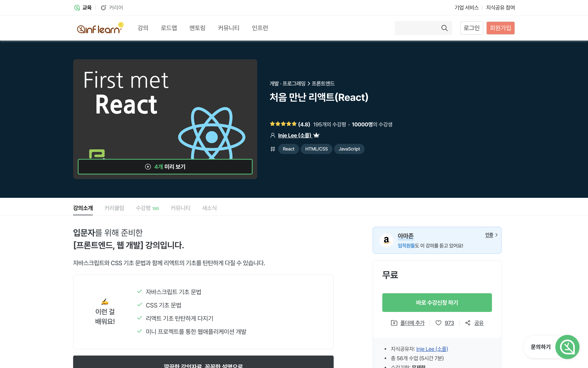Click the Amazon logo icon
The width and height of the screenshot is (588, 368).
386,240
